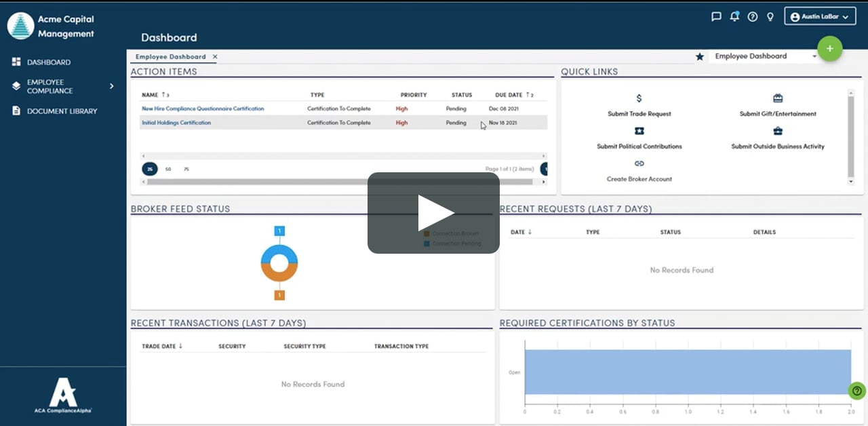Open the chat messages icon in the header
The height and width of the screenshot is (426, 868).
(716, 17)
